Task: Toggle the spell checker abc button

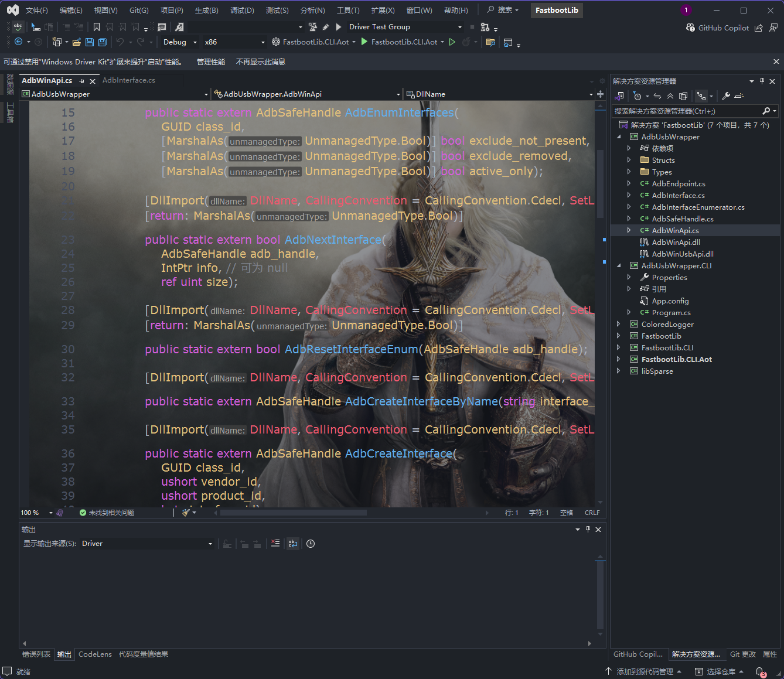Action: [18, 27]
